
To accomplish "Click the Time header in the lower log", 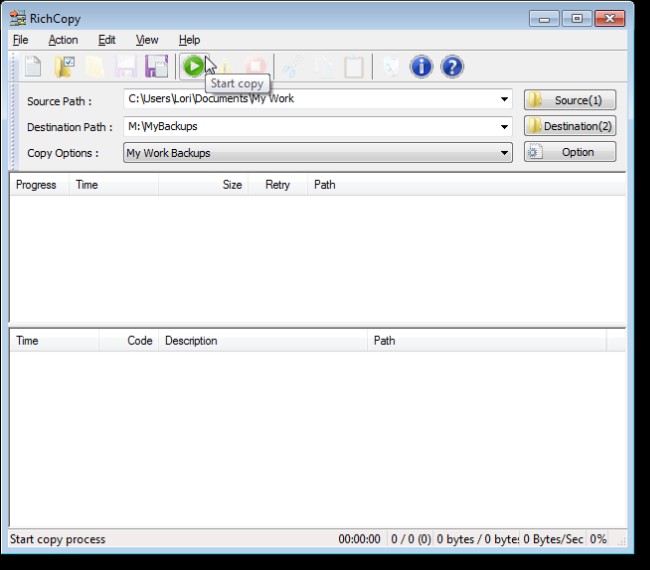I will pyautogui.click(x=54, y=340).
